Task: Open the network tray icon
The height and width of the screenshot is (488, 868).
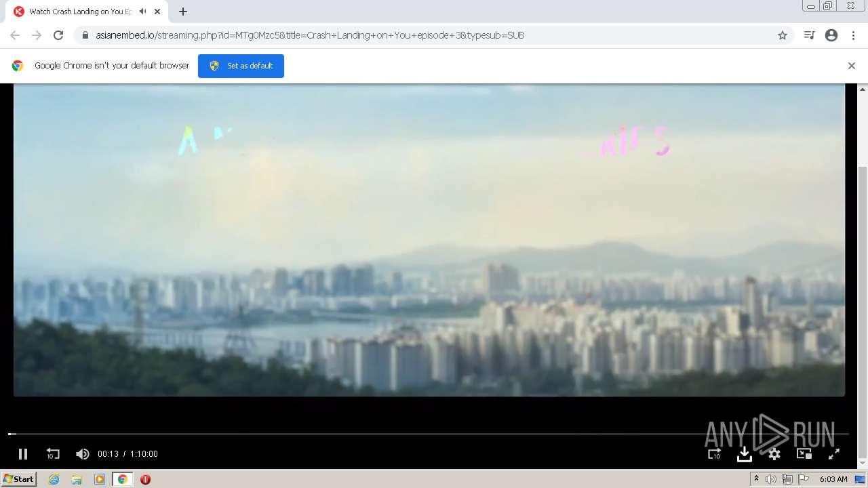Action: (x=787, y=479)
